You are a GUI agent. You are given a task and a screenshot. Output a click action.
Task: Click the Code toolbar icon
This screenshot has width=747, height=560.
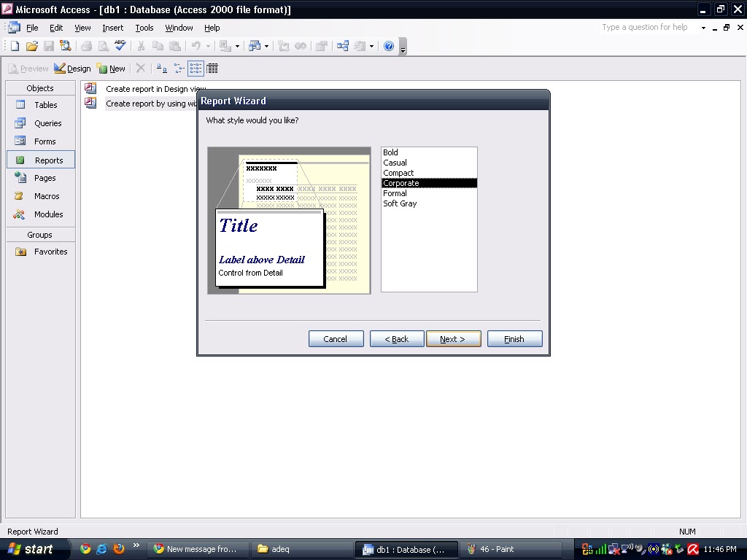[284, 46]
